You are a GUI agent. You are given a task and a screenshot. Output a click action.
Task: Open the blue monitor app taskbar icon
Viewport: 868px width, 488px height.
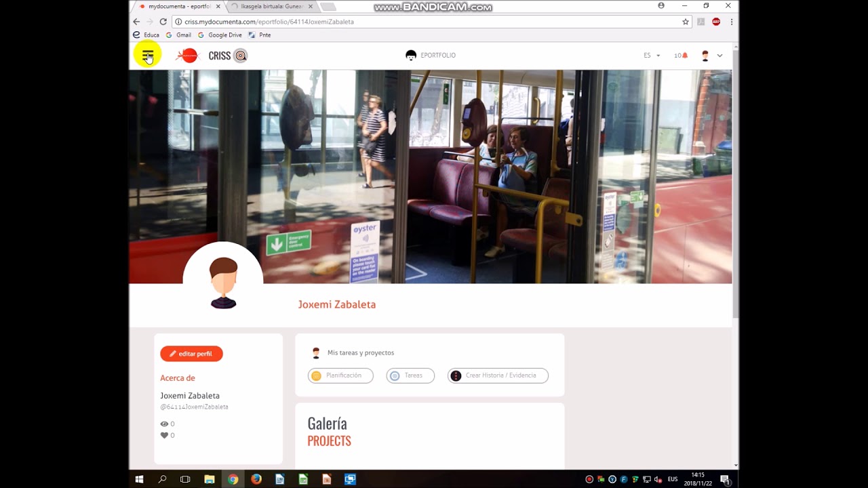(350, 479)
